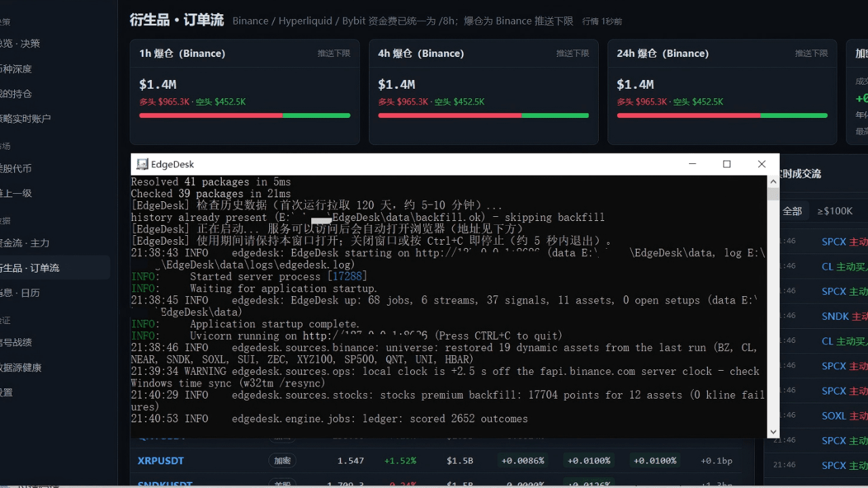Maximize the EdgeDesk console window
The image size is (868, 488).
point(727,164)
